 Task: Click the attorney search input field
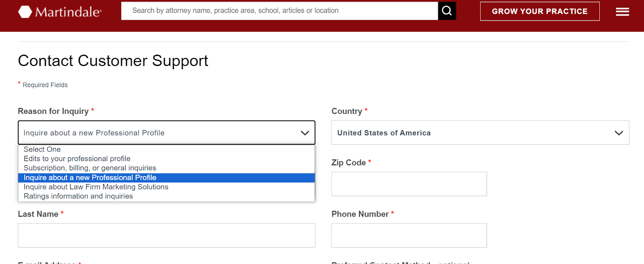(279, 11)
